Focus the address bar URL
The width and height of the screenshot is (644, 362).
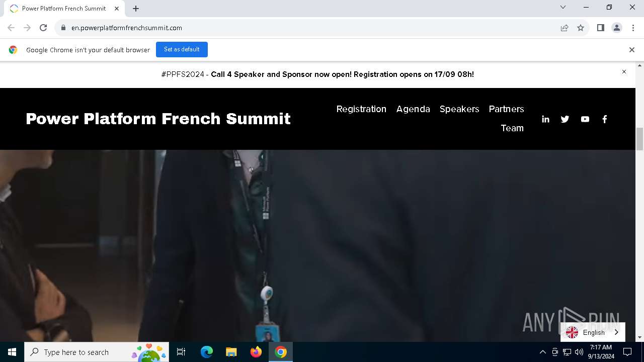click(x=127, y=28)
